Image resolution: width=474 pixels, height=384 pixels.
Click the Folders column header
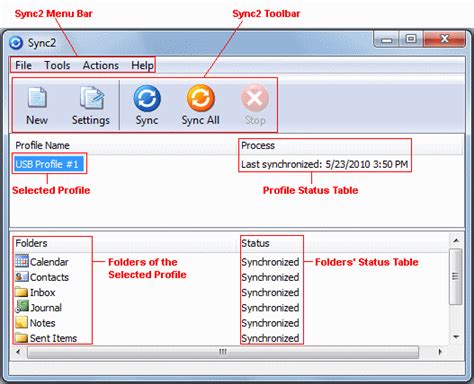coord(124,243)
